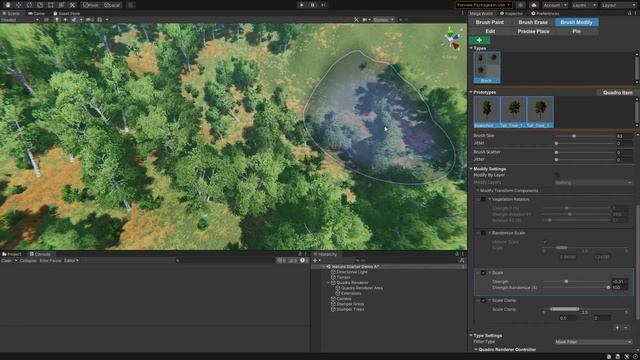This screenshot has height=360, width=640.
Task: Select the Scale tool
Action: coord(40,5)
